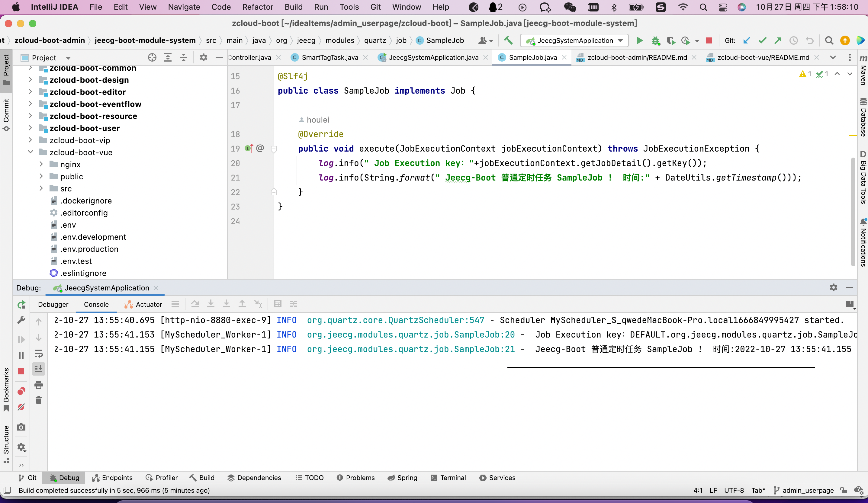868x503 pixels.
Task: Build project using the hammer icon
Action: point(508,41)
